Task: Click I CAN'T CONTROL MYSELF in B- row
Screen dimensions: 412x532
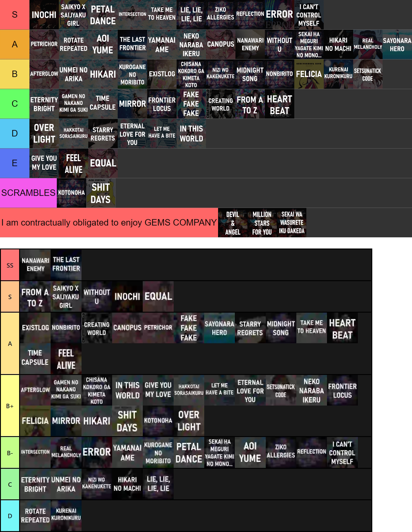Action: [342, 453]
